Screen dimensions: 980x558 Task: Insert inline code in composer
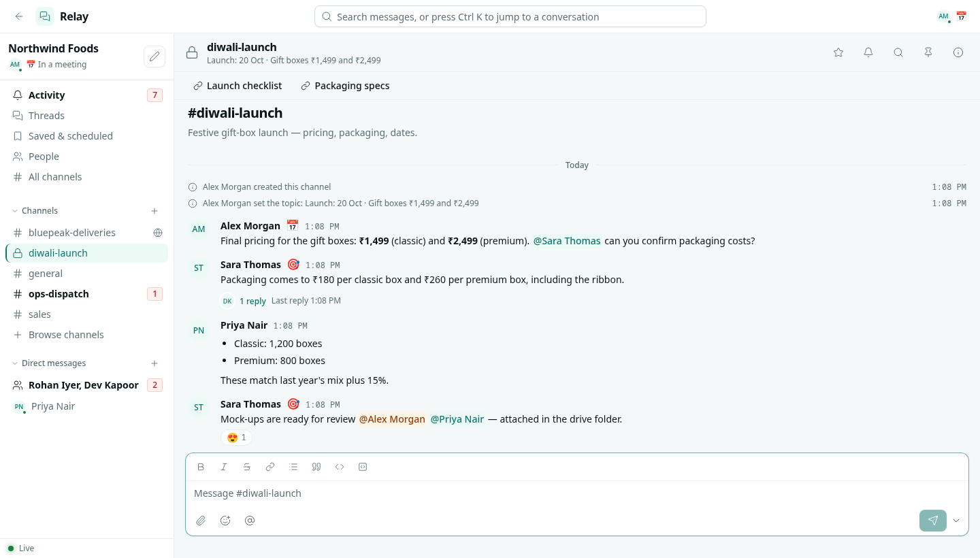(340, 467)
